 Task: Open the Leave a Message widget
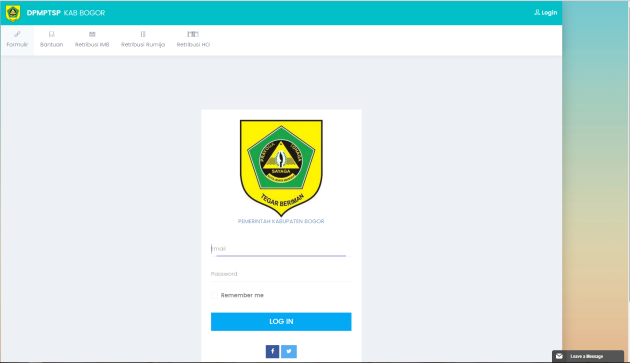point(588,356)
